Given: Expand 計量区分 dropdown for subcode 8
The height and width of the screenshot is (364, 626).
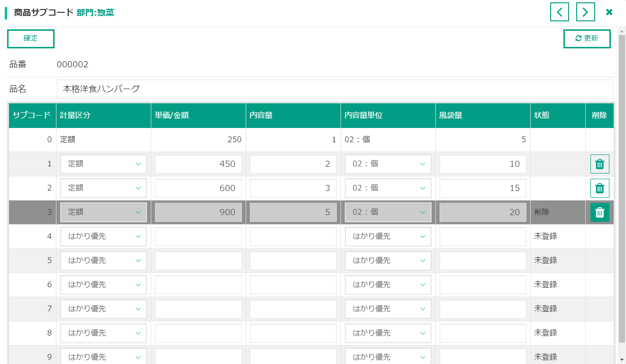Looking at the screenshot, I should tap(103, 333).
